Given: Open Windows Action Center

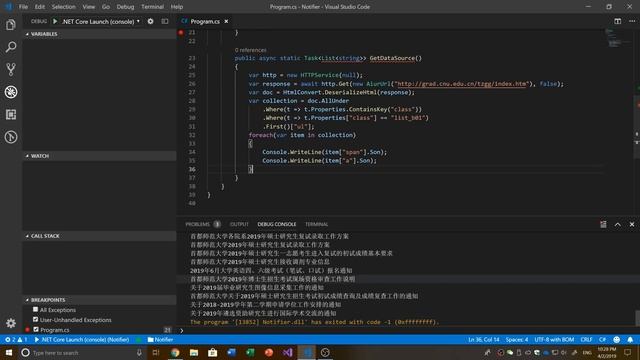Looking at the screenshot, I should click(x=628, y=352).
